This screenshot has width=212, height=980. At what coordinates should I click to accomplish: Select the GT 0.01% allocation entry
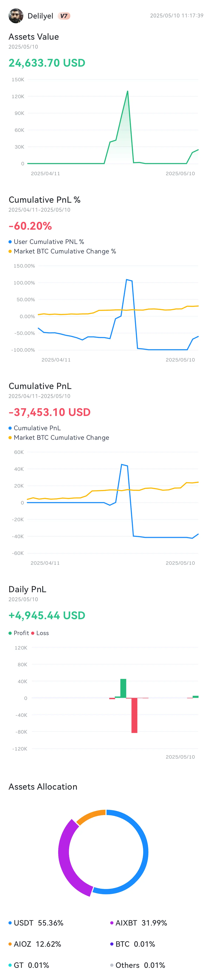[29, 965]
